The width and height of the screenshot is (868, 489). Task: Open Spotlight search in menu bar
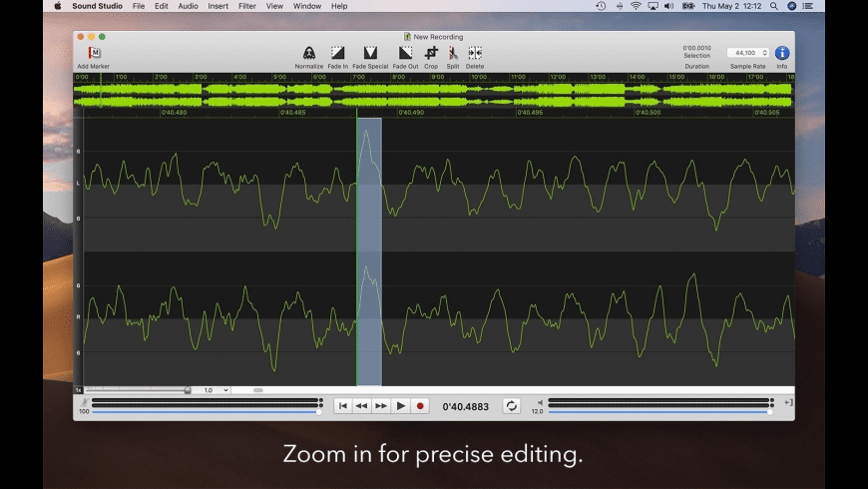pos(774,6)
